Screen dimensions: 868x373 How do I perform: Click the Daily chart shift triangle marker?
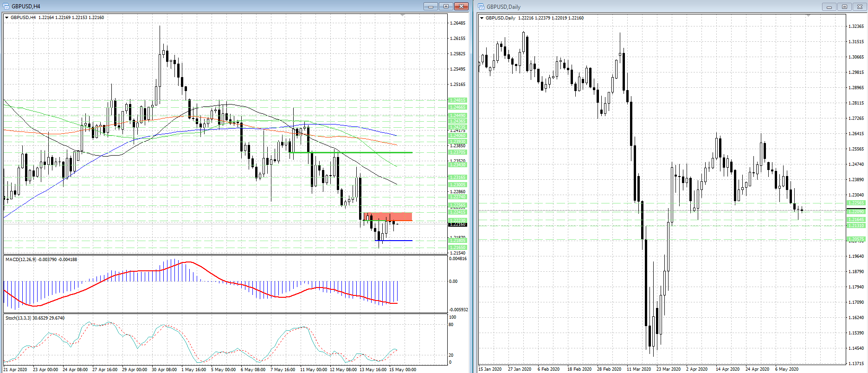click(809, 16)
